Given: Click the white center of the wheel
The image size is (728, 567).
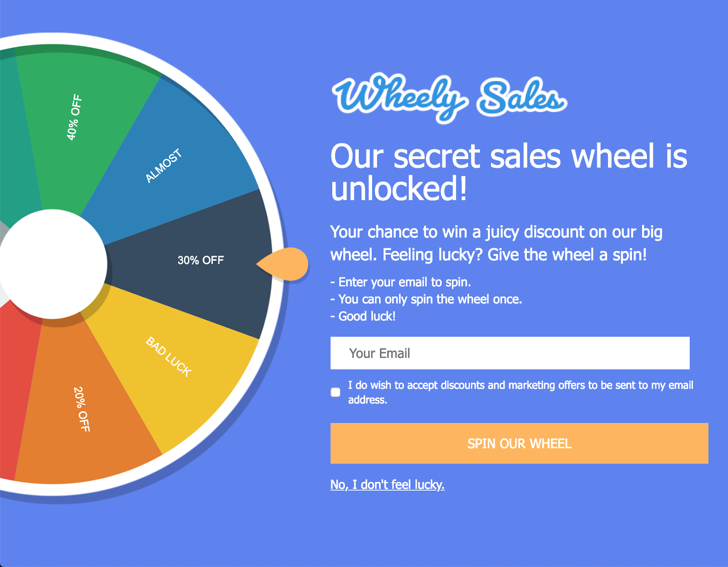Looking at the screenshot, I should coord(55,263).
